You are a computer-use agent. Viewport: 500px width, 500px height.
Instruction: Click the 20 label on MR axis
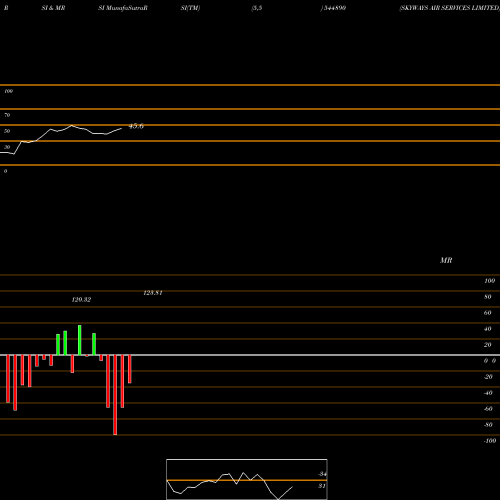tap(487, 345)
